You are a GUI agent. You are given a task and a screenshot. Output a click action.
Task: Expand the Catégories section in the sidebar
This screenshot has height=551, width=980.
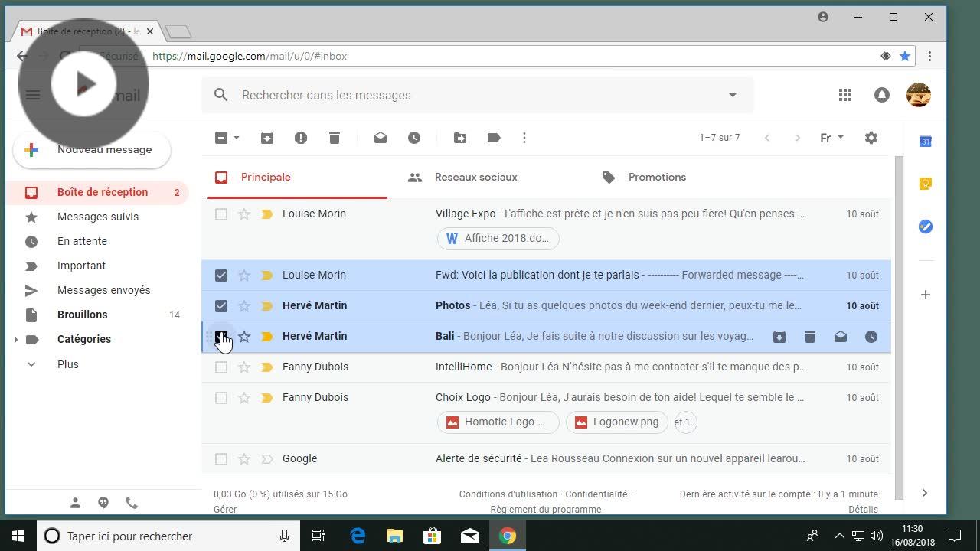coord(16,339)
